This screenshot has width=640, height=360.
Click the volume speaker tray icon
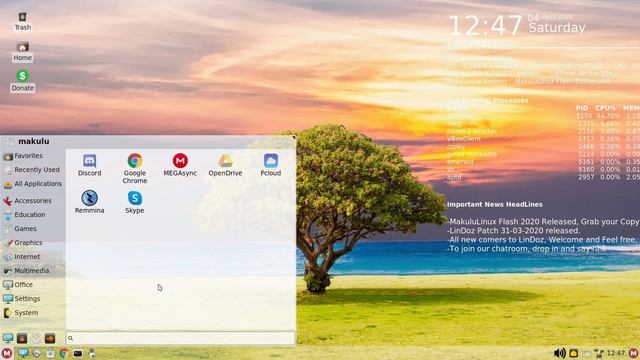point(560,353)
